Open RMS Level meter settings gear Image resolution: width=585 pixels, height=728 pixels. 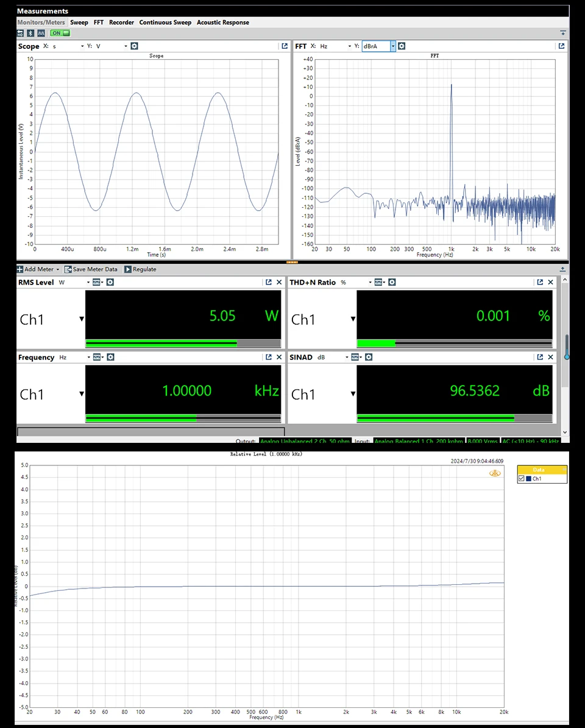[x=110, y=282]
